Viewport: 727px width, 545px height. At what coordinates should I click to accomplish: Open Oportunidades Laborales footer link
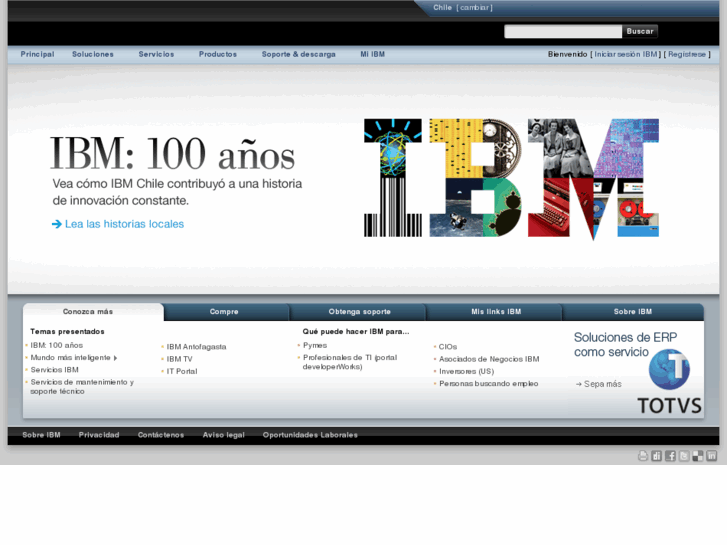pos(310,435)
